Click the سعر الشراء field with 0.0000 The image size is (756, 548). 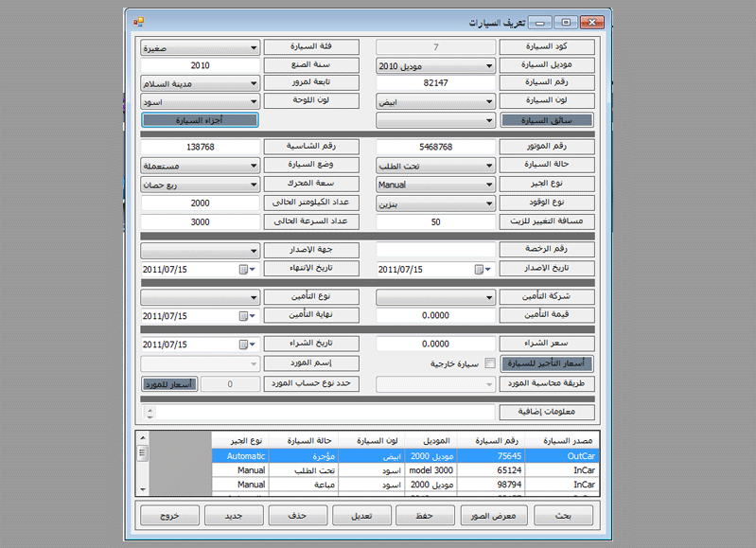coord(436,344)
